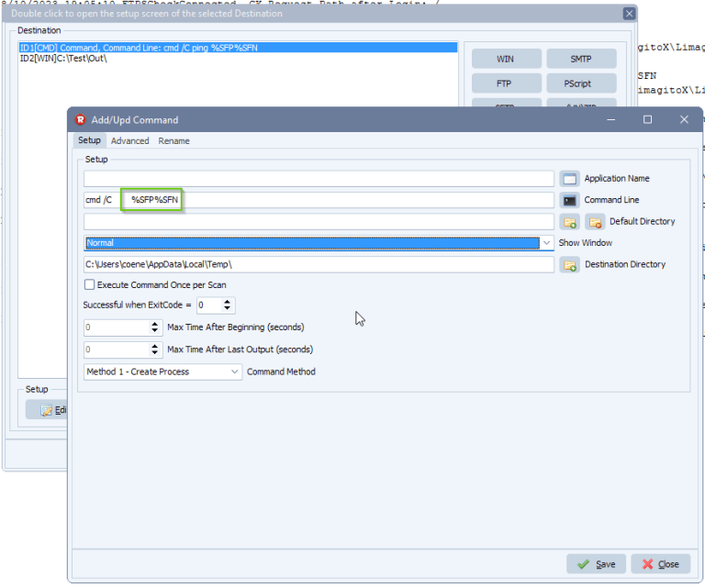Select ID2[WIN]C:\Test\Out\ row in Destination list
The image size is (705, 588).
238,59
